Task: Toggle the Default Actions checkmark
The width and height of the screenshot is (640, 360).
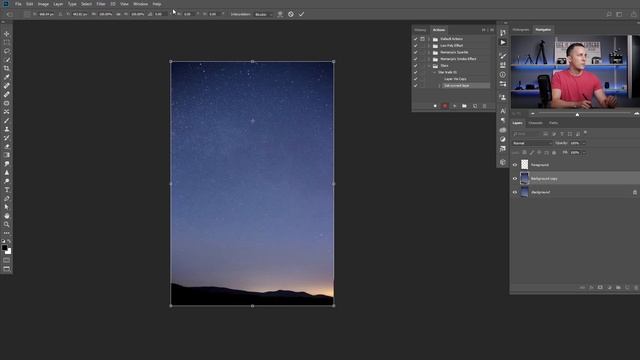Action: [x=416, y=39]
